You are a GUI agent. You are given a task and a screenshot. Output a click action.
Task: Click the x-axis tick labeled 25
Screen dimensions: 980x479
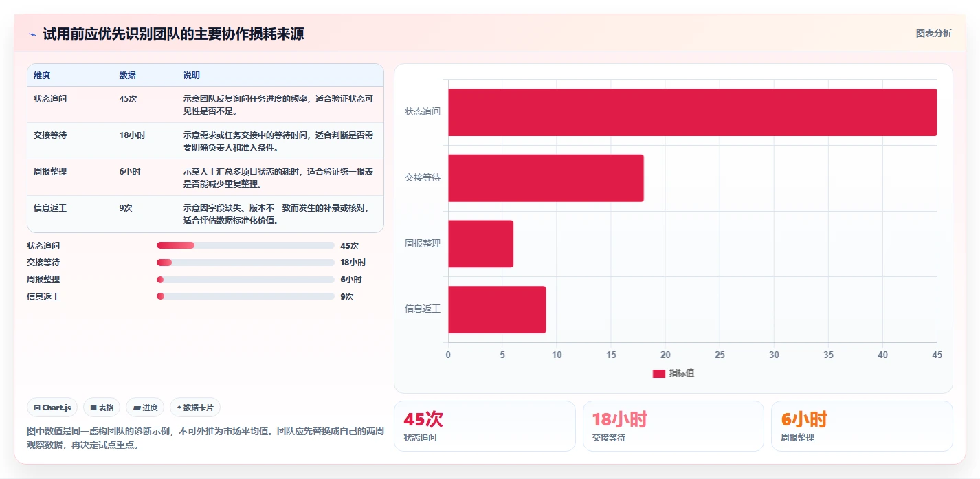(x=720, y=355)
